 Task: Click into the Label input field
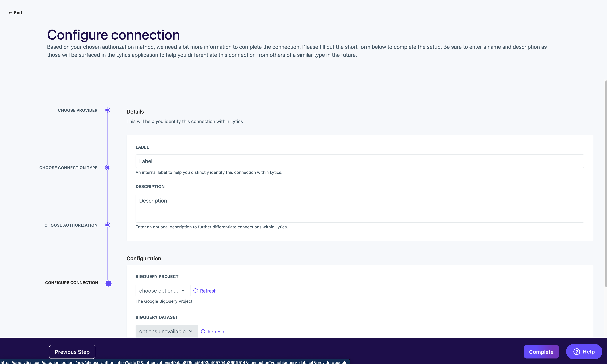(360, 161)
